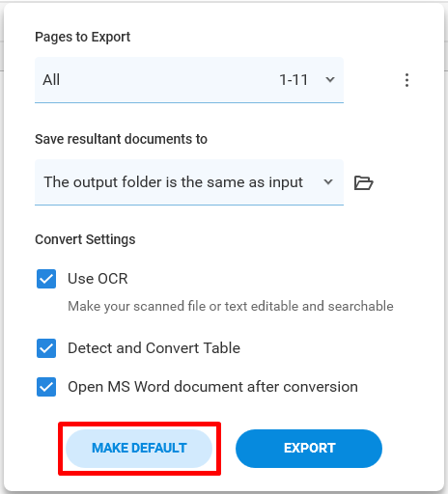This screenshot has height=494, width=448.
Task: Uncheck the Use OCR checkbox
Action: pos(46,279)
